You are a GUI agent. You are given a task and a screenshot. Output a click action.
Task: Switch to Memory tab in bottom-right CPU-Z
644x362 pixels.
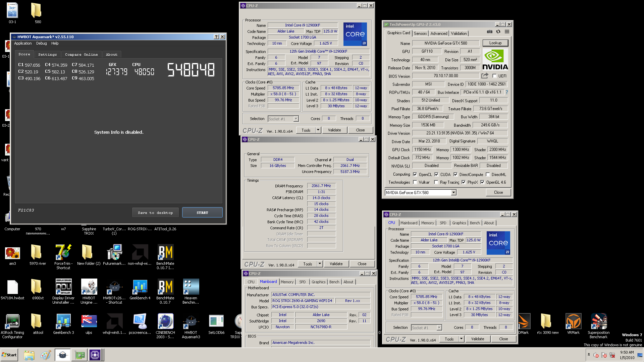(428, 223)
